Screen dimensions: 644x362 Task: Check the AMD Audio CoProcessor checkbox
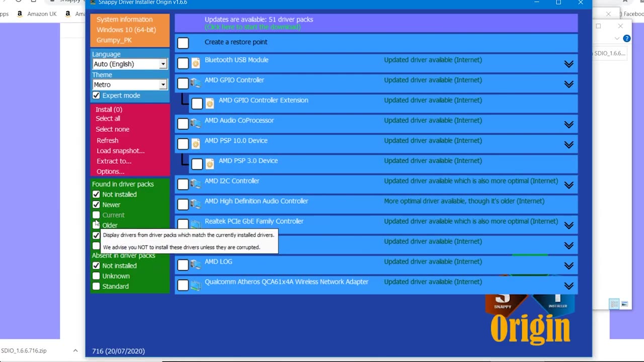click(x=183, y=124)
